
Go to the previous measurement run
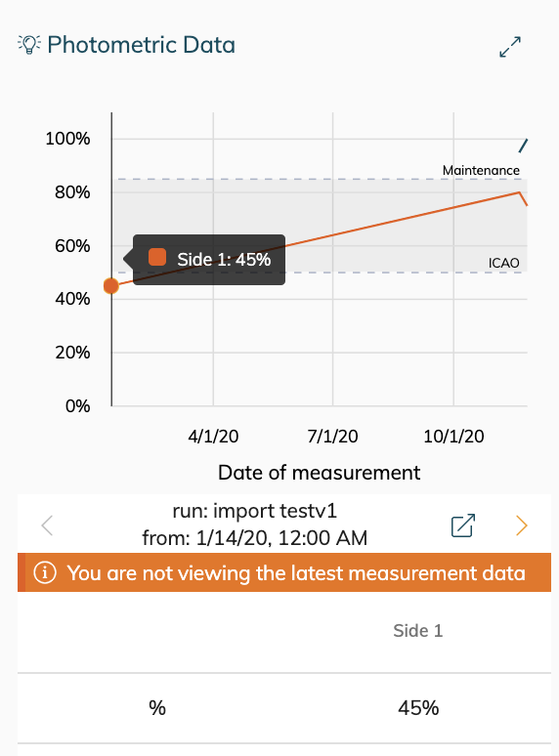click(47, 525)
